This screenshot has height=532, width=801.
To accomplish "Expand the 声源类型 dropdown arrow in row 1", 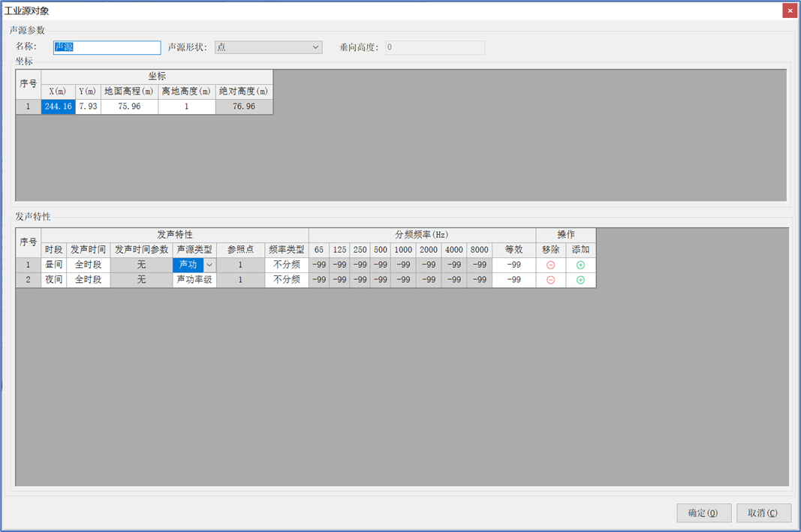I will click(x=209, y=265).
